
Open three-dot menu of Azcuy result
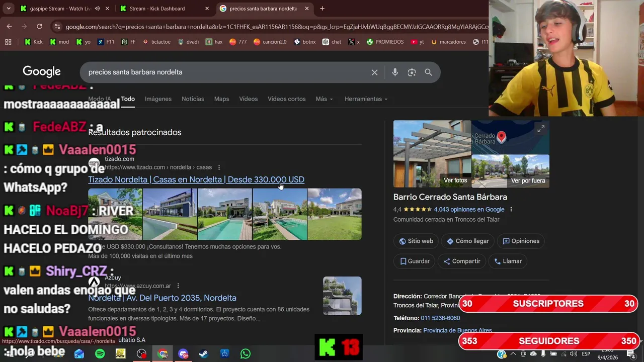pyautogui.click(x=178, y=286)
